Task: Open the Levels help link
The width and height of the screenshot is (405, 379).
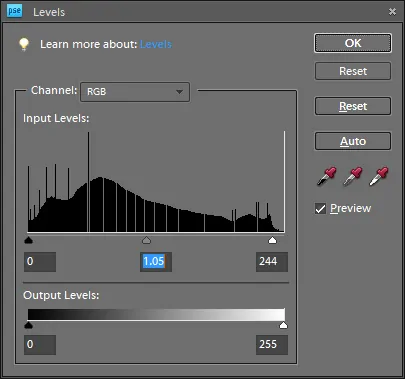Action: 156,44
